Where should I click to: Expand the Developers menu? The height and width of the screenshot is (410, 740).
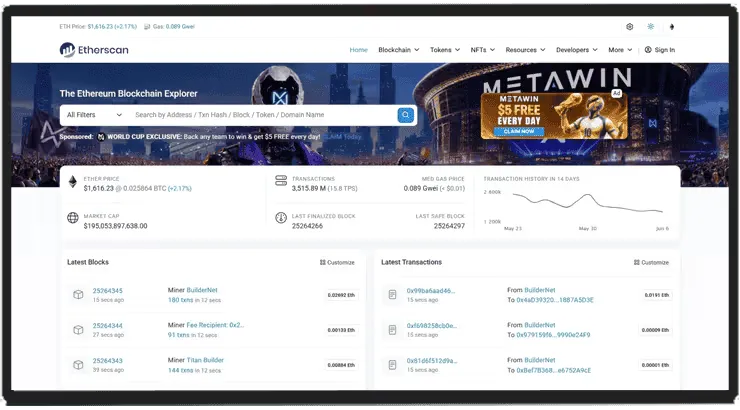pos(577,50)
